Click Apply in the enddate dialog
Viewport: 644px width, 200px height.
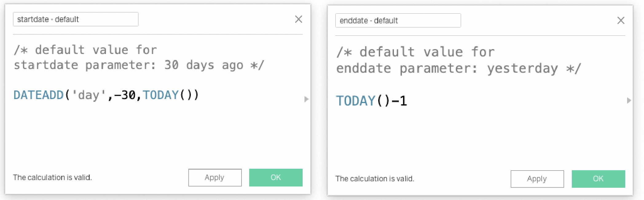pyautogui.click(x=537, y=179)
